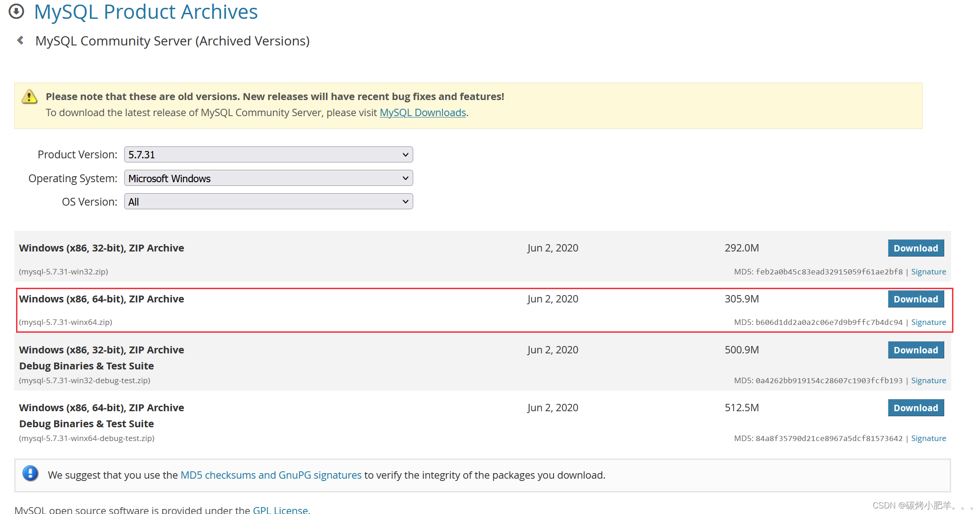Go back using the left arrow icon
The height and width of the screenshot is (514, 980).
[20, 40]
